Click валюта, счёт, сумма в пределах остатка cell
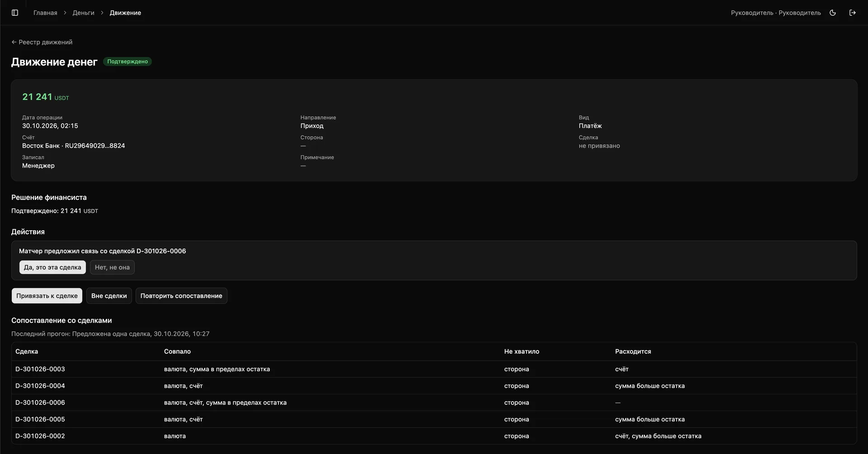The width and height of the screenshot is (868, 454). [x=225, y=402]
